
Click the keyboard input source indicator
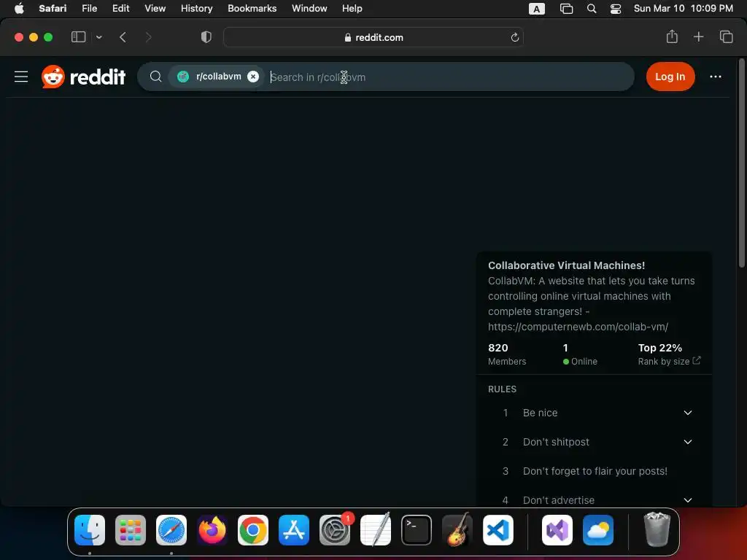536,9
